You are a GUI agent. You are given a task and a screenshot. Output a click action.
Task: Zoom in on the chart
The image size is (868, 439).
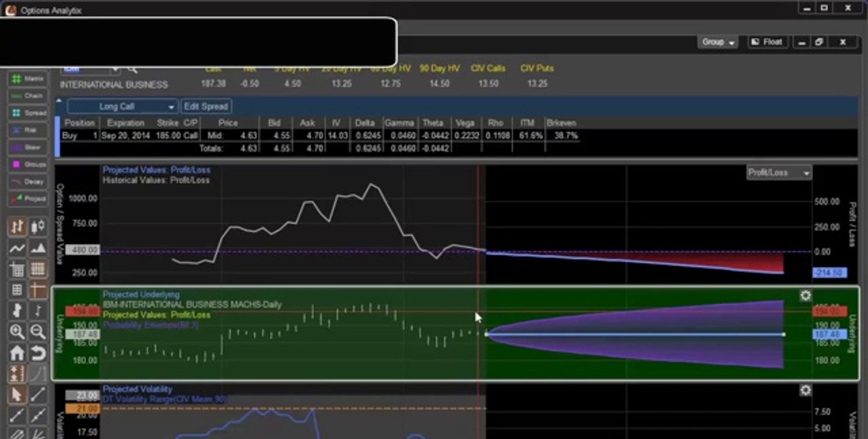17,332
